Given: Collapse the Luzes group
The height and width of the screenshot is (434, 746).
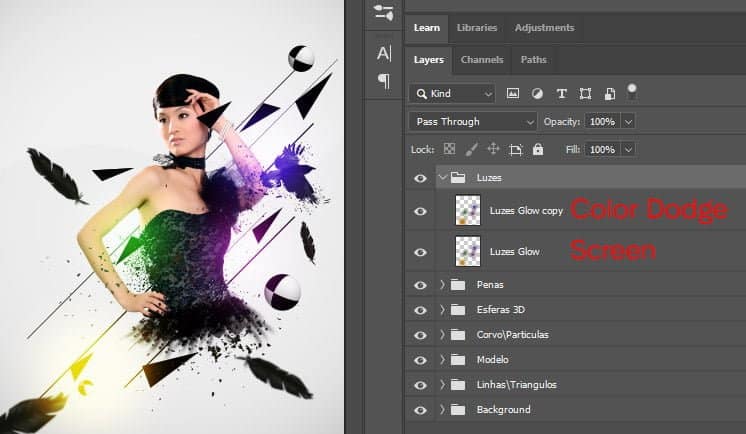Looking at the screenshot, I should point(442,177).
